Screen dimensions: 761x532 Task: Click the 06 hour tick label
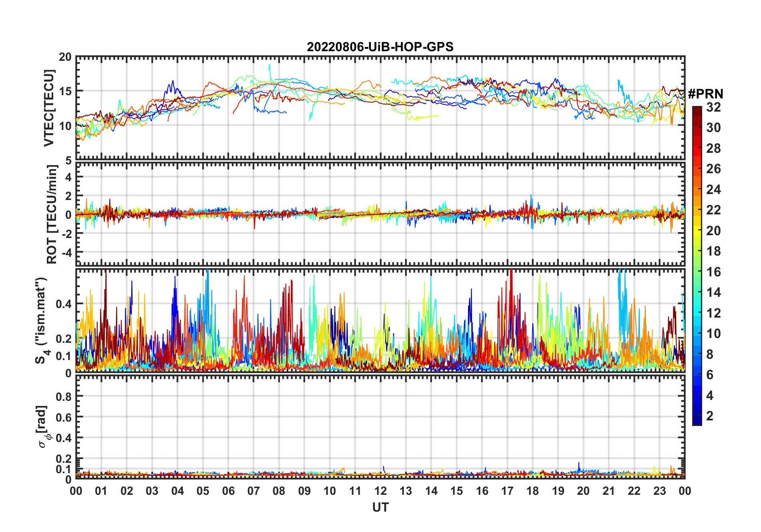(x=228, y=491)
